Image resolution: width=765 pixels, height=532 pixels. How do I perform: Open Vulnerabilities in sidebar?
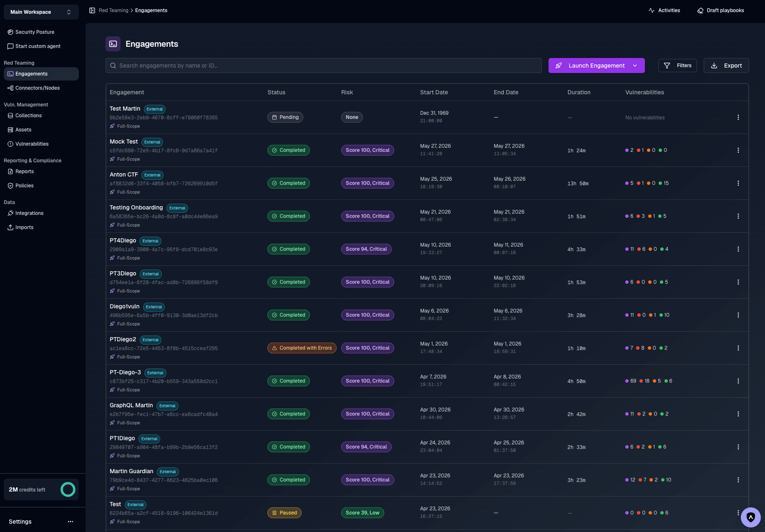tap(41, 144)
